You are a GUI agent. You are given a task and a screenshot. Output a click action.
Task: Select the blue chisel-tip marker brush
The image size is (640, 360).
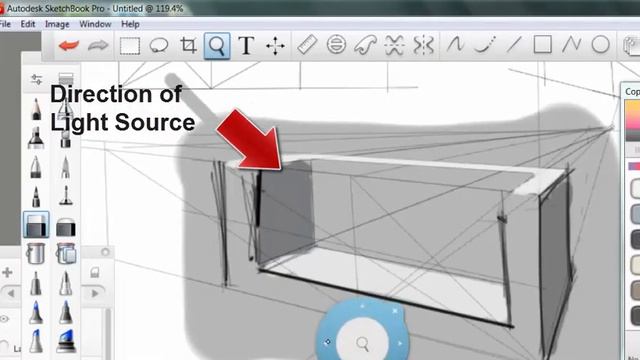(x=66, y=341)
